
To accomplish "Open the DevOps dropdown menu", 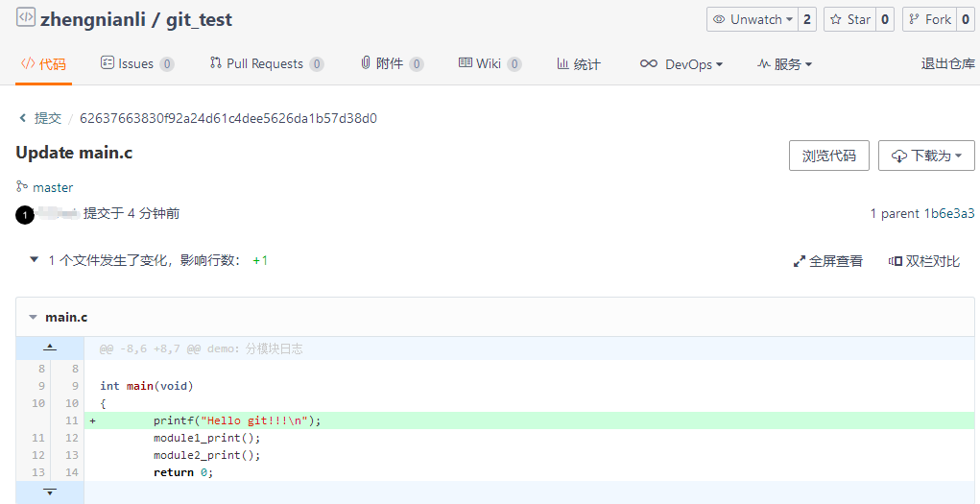I will (681, 64).
